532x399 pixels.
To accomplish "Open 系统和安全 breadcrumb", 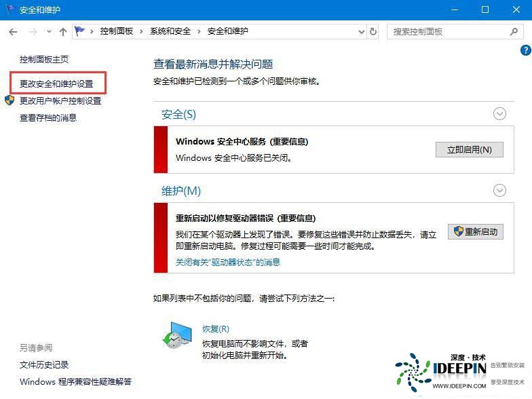I will 170,31.
